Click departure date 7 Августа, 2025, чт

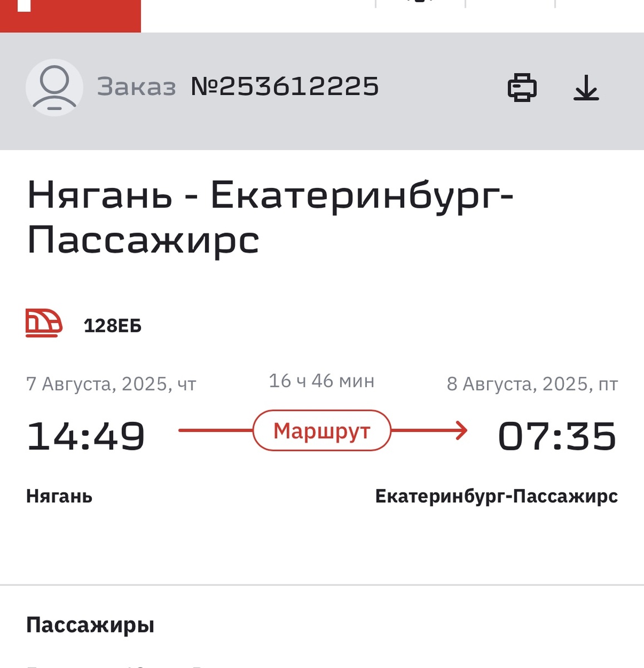[111, 383]
